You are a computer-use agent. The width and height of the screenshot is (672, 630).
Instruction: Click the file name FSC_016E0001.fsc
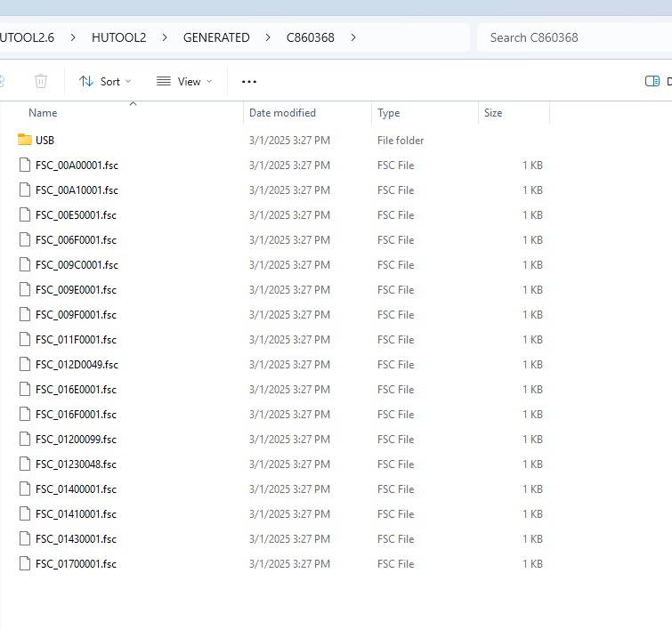76,390
